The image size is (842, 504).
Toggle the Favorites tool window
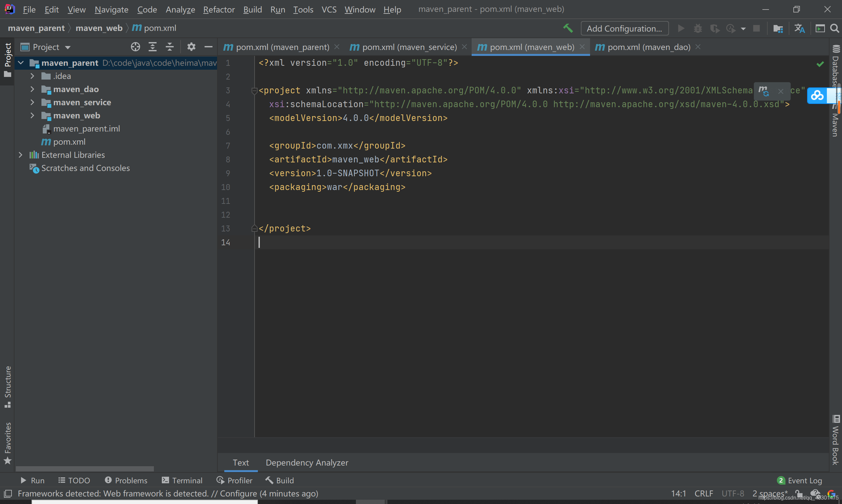coord(8,442)
